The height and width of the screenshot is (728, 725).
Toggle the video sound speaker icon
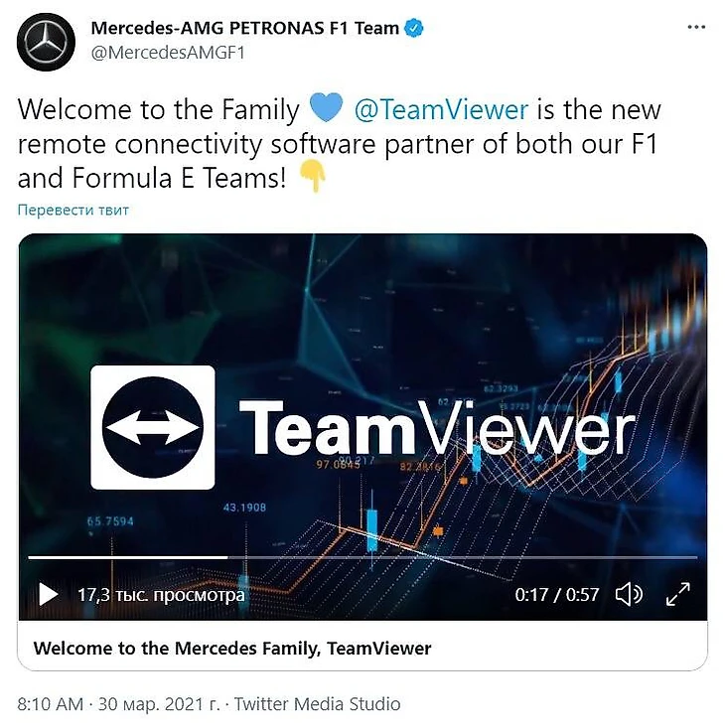629,594
